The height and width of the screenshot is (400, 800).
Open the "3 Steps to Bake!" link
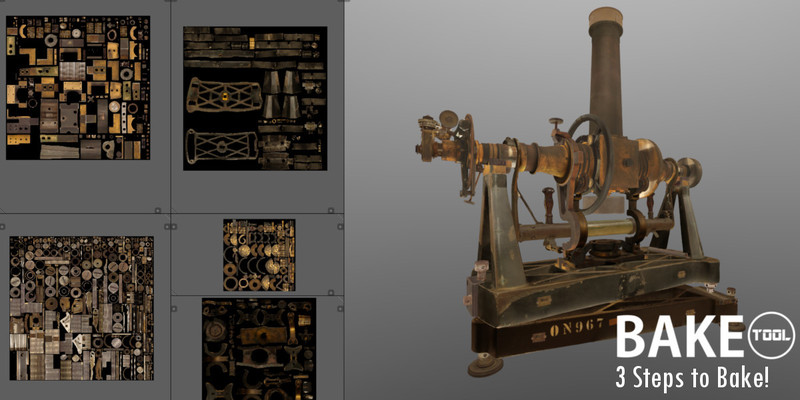pyautogui.click(x=692, y=378)
